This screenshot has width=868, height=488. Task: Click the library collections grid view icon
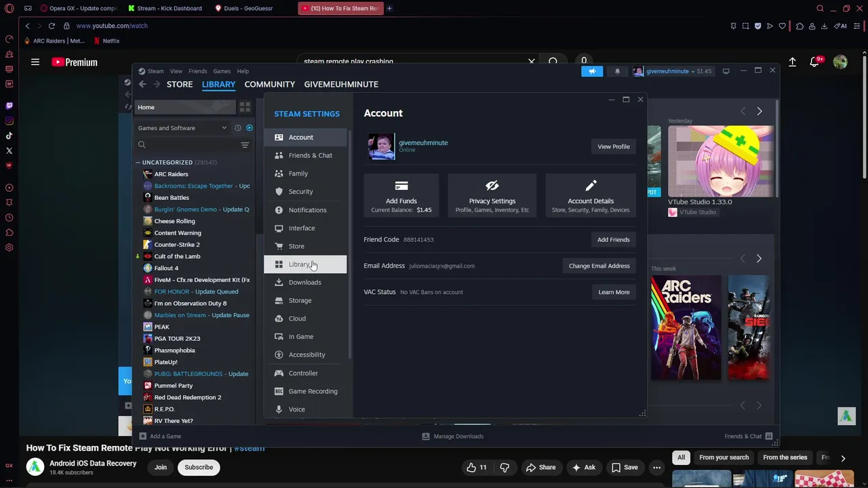pos(245,107)
